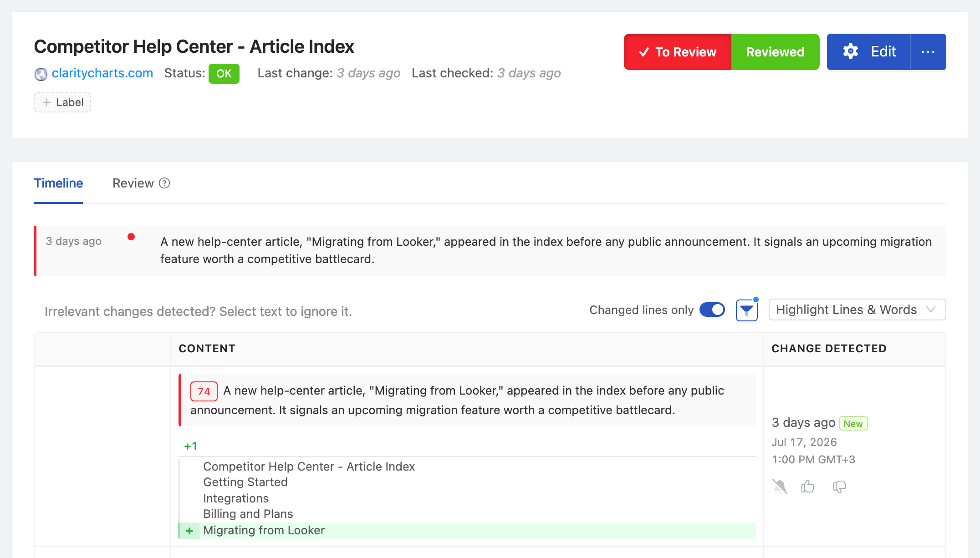Add a Label to this monitor

tap(62, 102)
